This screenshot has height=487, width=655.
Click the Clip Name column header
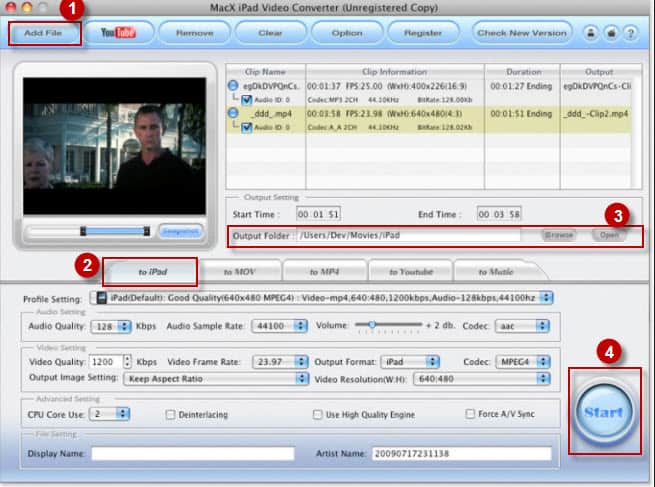265,72
